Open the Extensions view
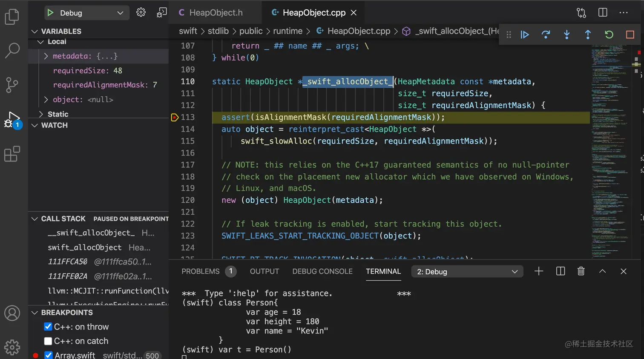The image size is (644, 359). (x=12, y=154)
